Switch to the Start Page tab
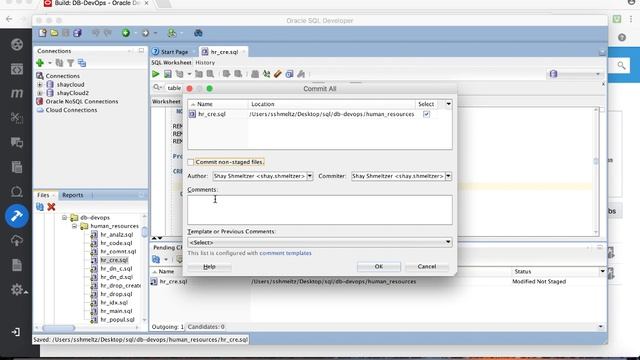 174,52
